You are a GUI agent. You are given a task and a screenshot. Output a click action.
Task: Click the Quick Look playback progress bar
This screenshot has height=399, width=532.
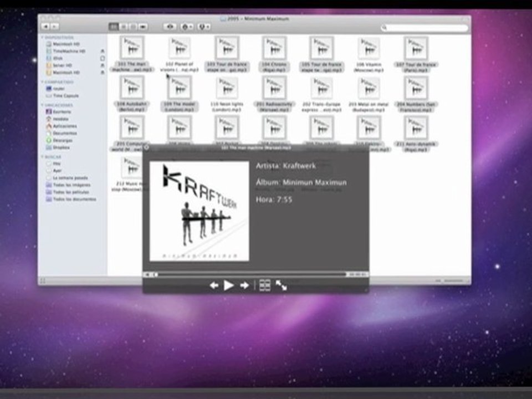252,274
